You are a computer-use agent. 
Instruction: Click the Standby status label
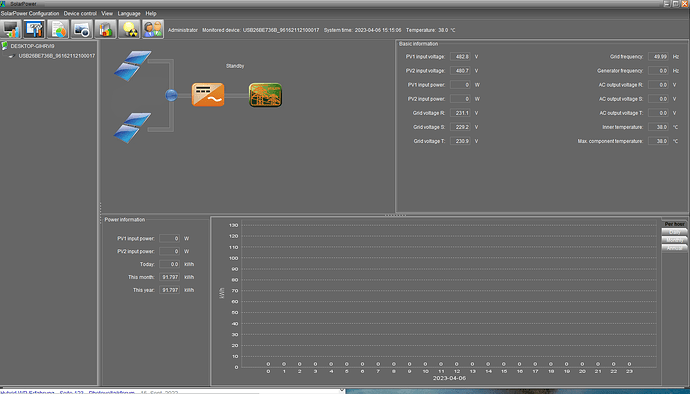[235, 66]
